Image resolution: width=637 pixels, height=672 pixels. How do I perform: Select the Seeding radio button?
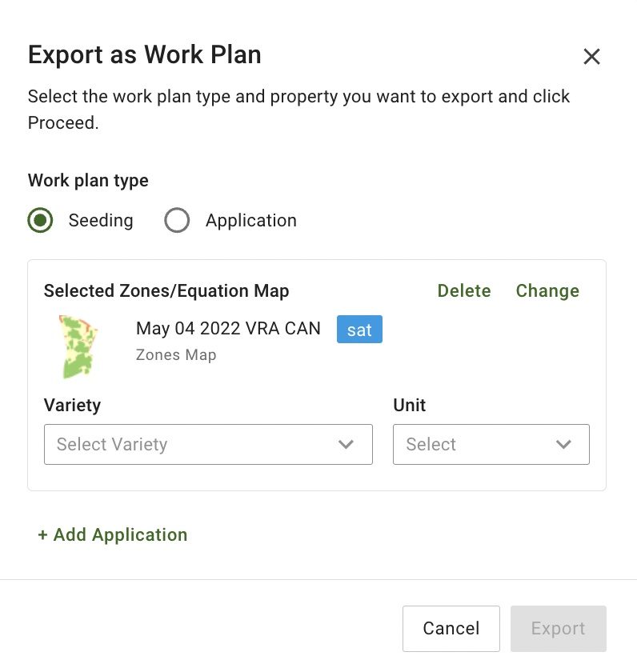click(41, 221)
